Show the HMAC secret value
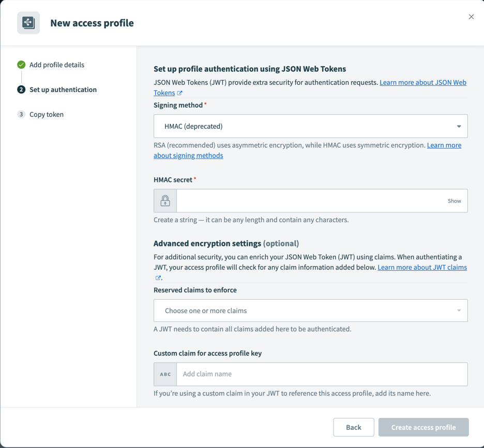Image resolution: width=484 pixels, height=448 pixels. [454, 201]
